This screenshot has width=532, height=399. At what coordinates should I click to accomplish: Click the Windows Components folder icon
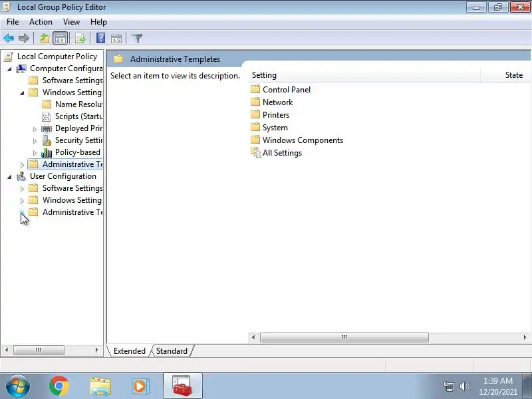coord(255,140)
